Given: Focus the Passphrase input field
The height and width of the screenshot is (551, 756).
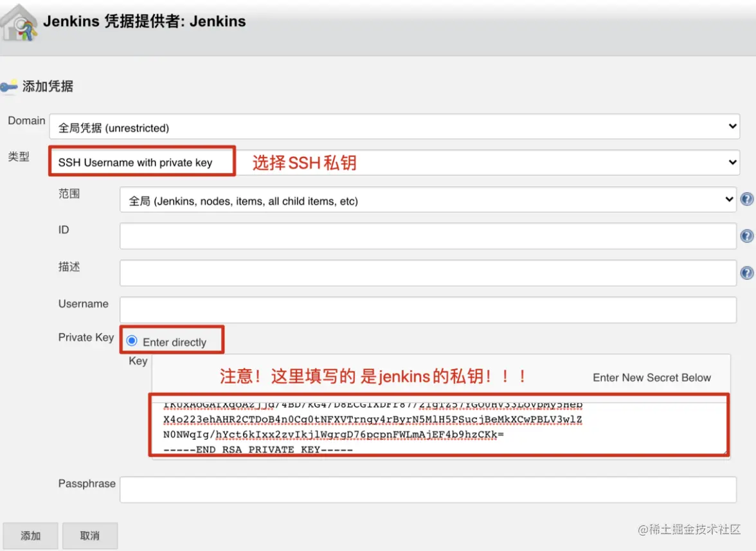Looking at the screenshot, I should 428,490.
